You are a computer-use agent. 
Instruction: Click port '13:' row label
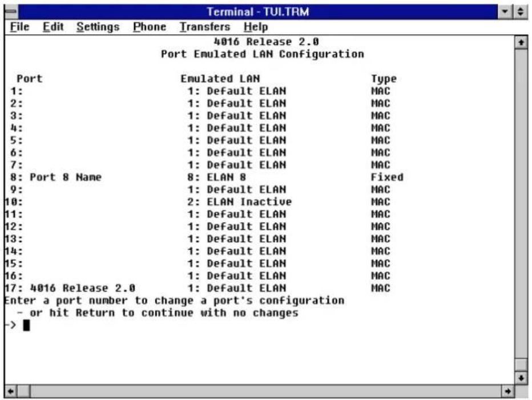(14, 239)
